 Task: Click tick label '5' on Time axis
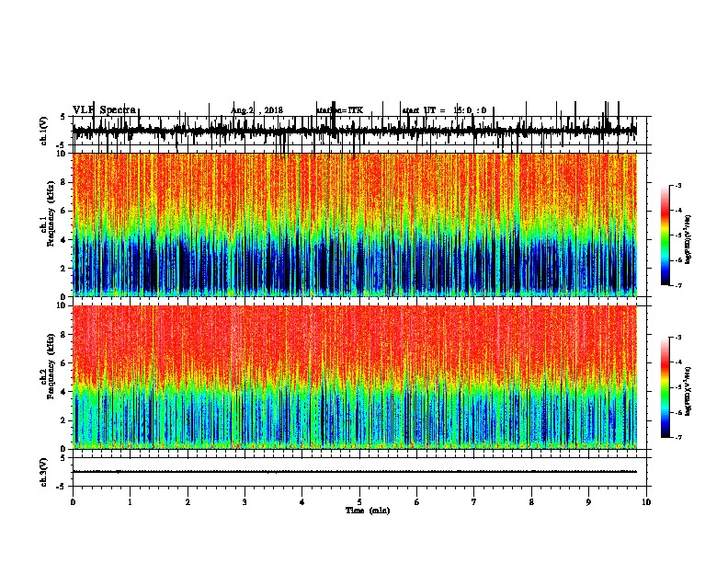[x=359, y=502]
